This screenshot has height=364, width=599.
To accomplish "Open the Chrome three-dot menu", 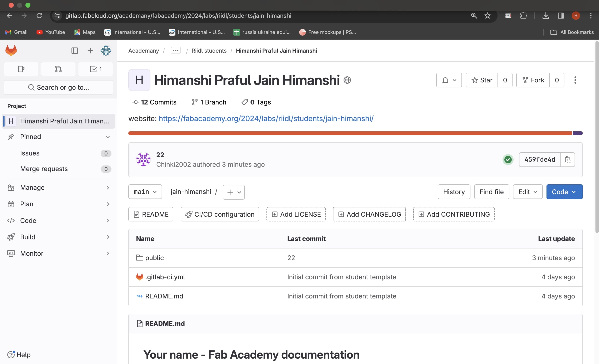I will tap(591, 16).
